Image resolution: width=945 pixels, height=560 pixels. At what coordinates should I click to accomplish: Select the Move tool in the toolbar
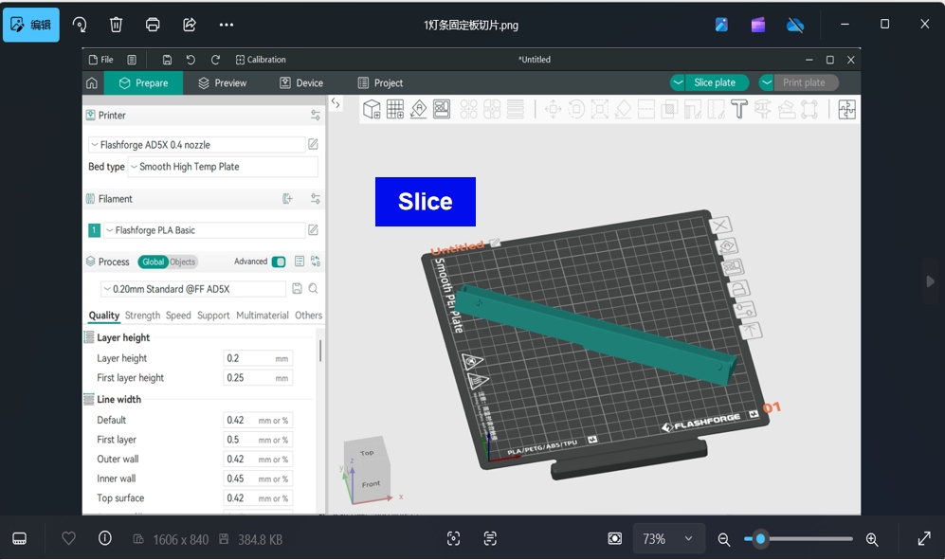(553, 109)
